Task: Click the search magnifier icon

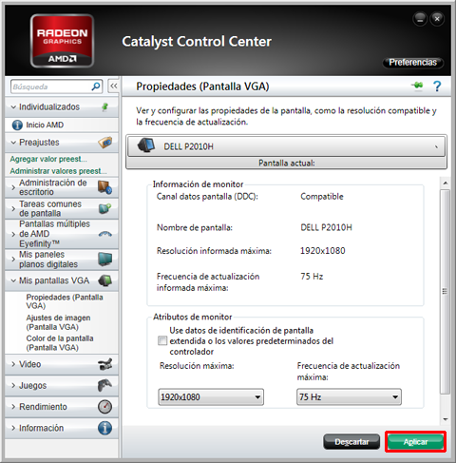Action: click(96, 86)
